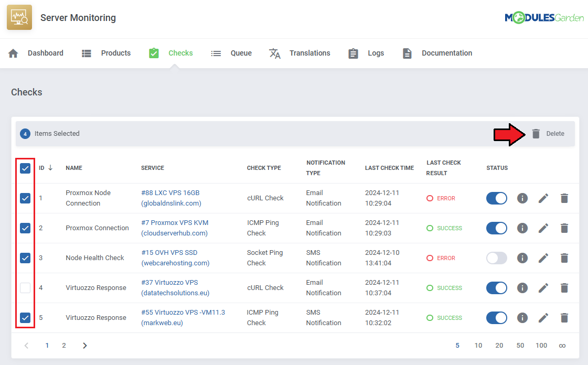Show all items with infinity option
The width and height of the screenshot is (588, 365).
(x=562, y=346)
